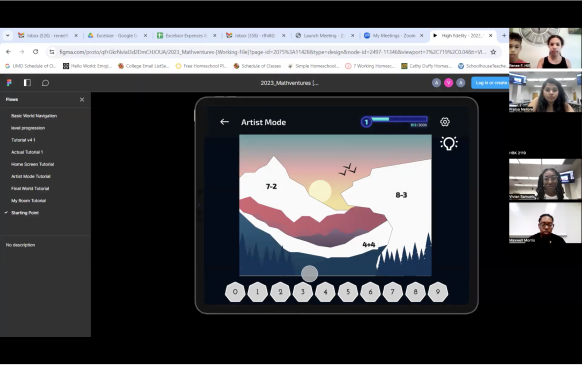The image size is (582, 365).
Task: Expand the tab search dropdown arrow
Action: coord(7,36)
